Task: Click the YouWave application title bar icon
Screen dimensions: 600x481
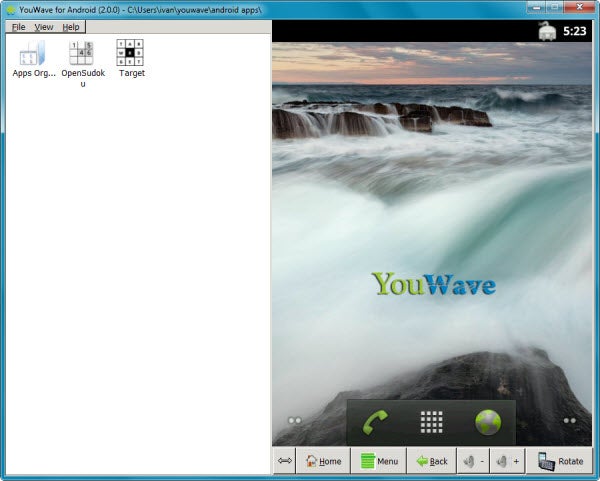Action: pyautogui.click(x=11, y=10)
